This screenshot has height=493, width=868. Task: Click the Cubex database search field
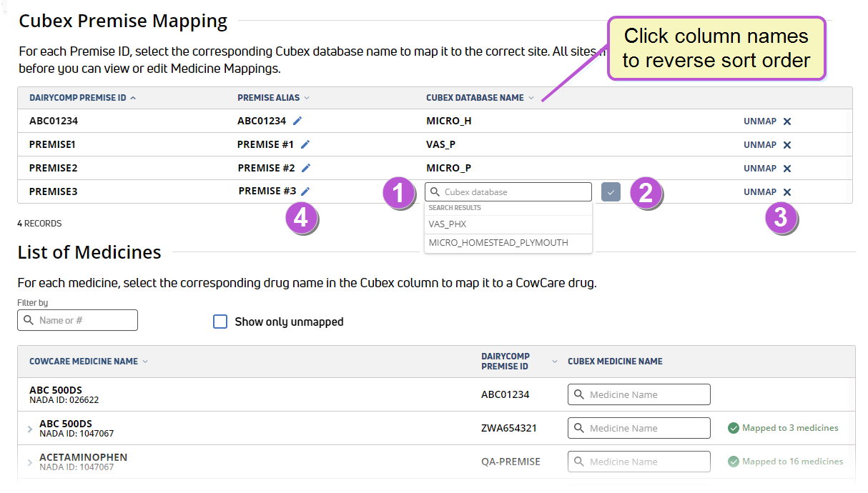508,192
